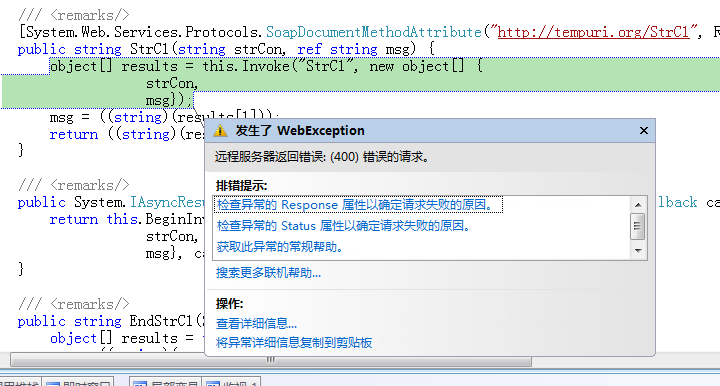Copy exception details via '将异常详细信息复制到剪贴板'

(294, 343)
